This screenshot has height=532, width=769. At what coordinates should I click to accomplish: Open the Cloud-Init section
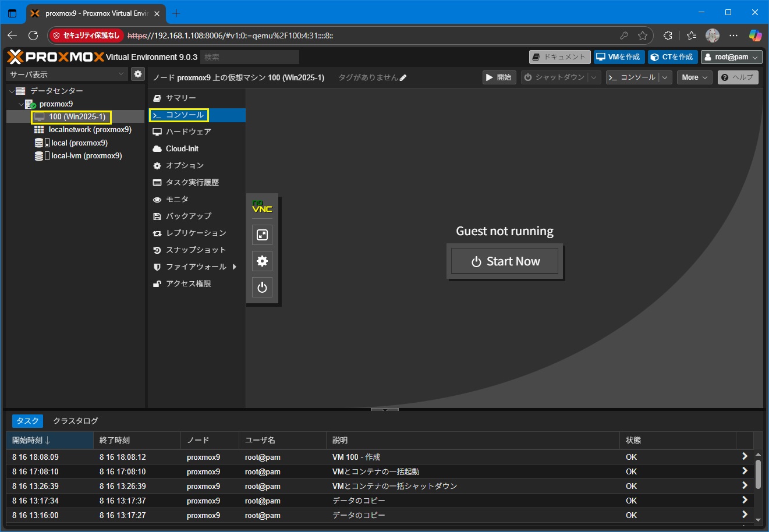(197, 148)
